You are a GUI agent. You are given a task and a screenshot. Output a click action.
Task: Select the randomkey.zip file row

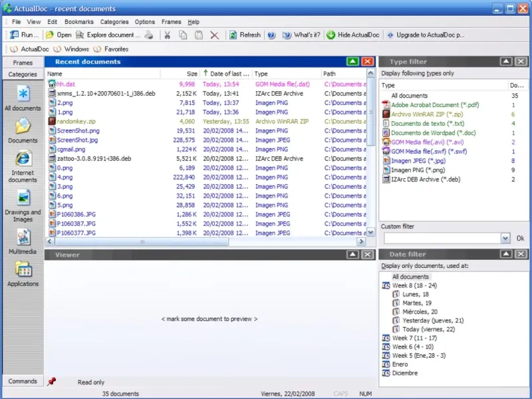[77, 122]
